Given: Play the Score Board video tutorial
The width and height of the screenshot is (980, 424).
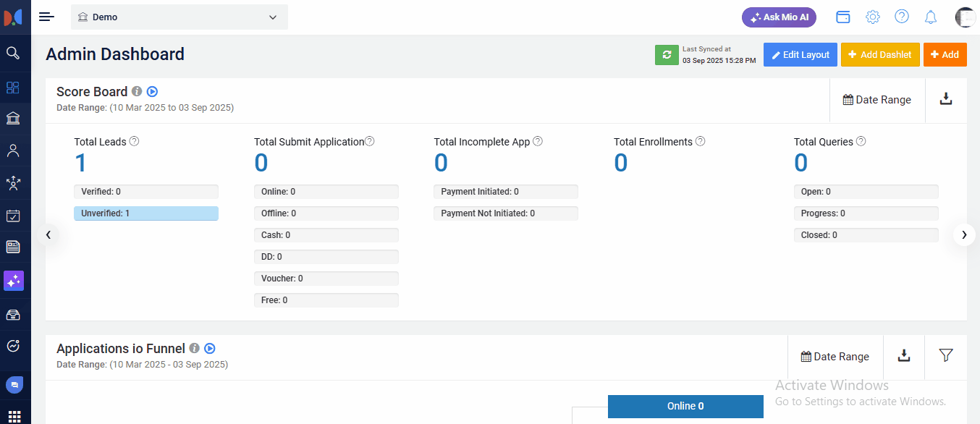Looking at the screenshot, I should [152, 92].
